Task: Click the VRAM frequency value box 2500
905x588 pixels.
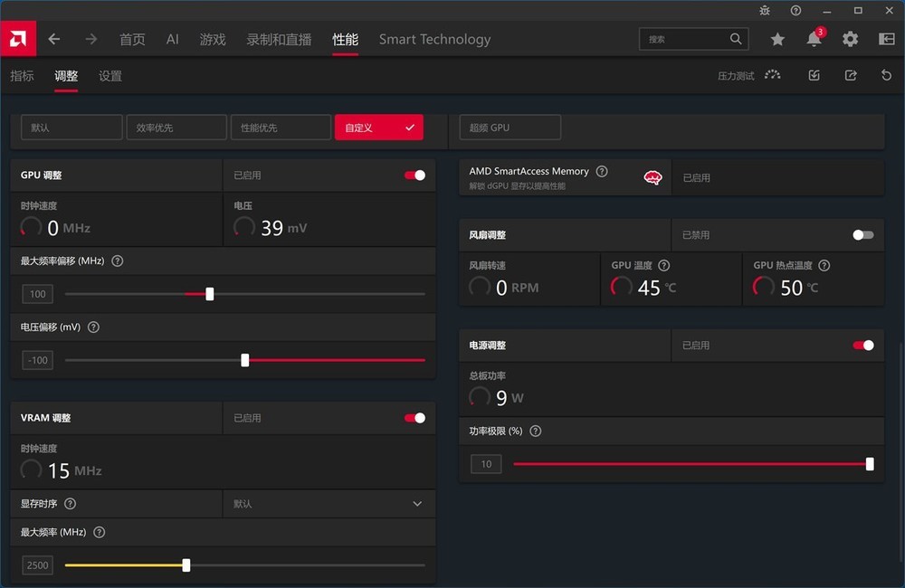Action: tap(37, 565)
